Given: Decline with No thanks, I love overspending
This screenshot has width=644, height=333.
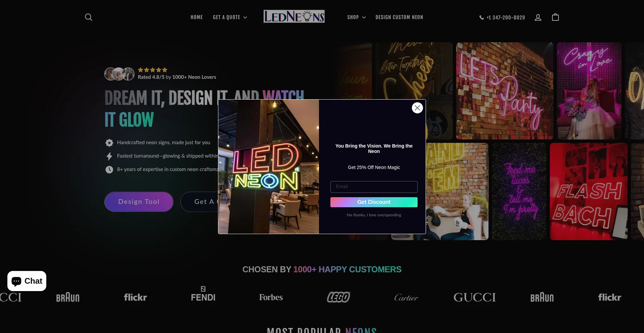Looking at the screenshot, I should 374,215.
